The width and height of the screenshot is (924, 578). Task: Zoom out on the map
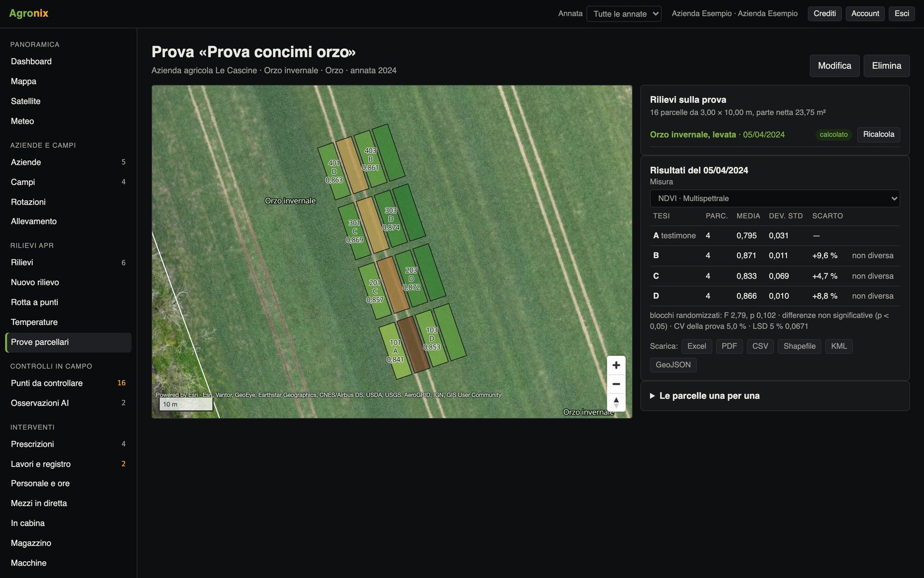coord(616,384)
